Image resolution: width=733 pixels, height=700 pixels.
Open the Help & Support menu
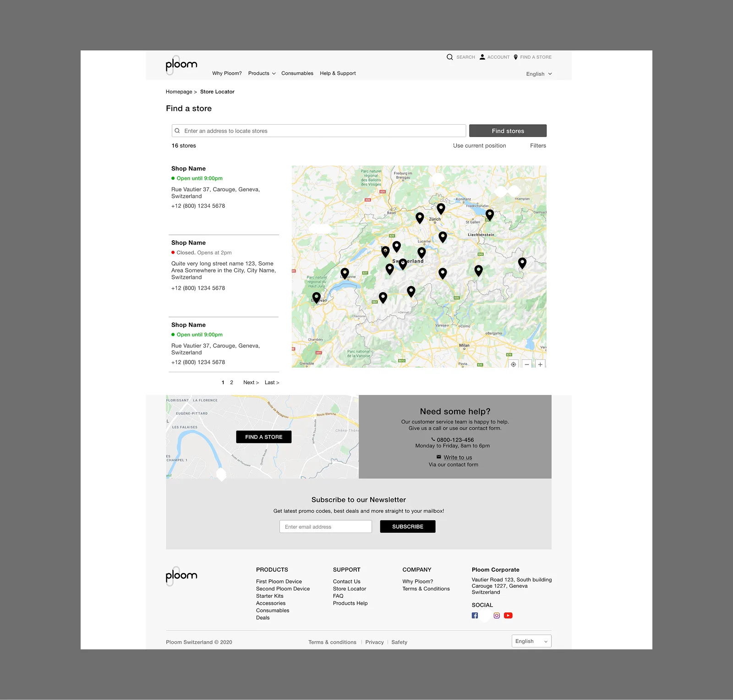pyautogui.click(x=338, y=73)
